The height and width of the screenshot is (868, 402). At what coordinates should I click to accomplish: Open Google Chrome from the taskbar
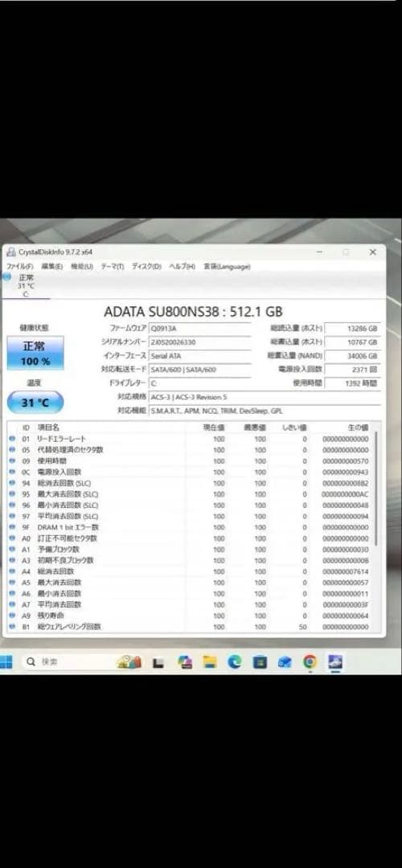(310, 661)
